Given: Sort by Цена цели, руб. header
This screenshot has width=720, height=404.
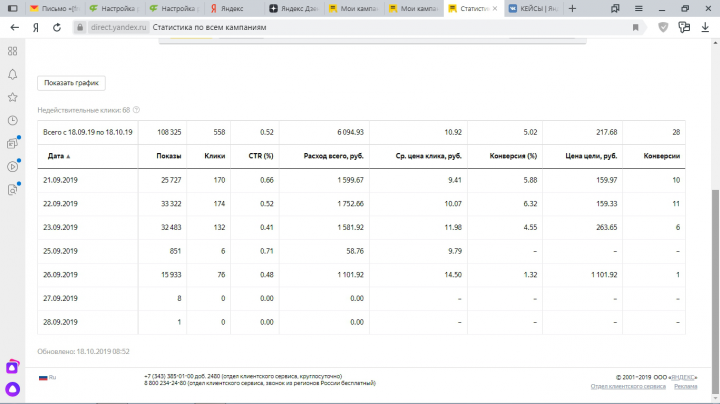Looking at the screenshot, I should point(591,156).
